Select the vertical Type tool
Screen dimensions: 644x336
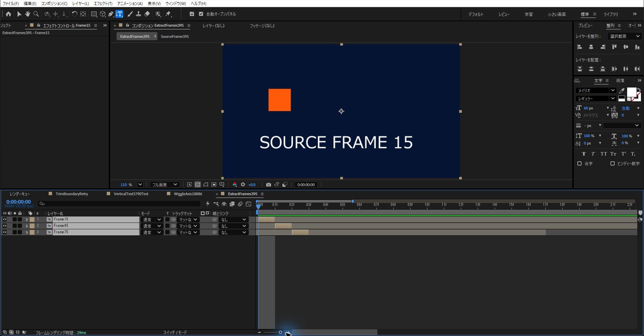119,14
